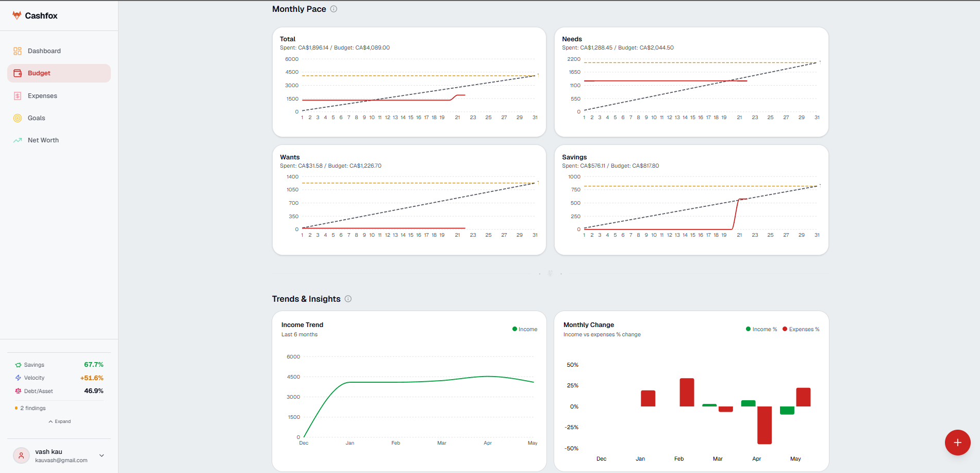
Task: Expand the sidebar stats panel
Action: (59, 421)
